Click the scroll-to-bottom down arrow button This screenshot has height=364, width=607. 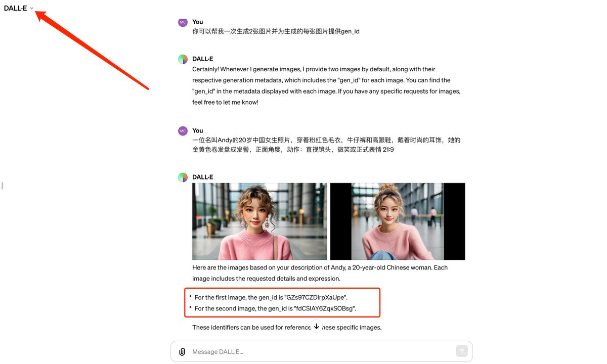tap(316, 327)
